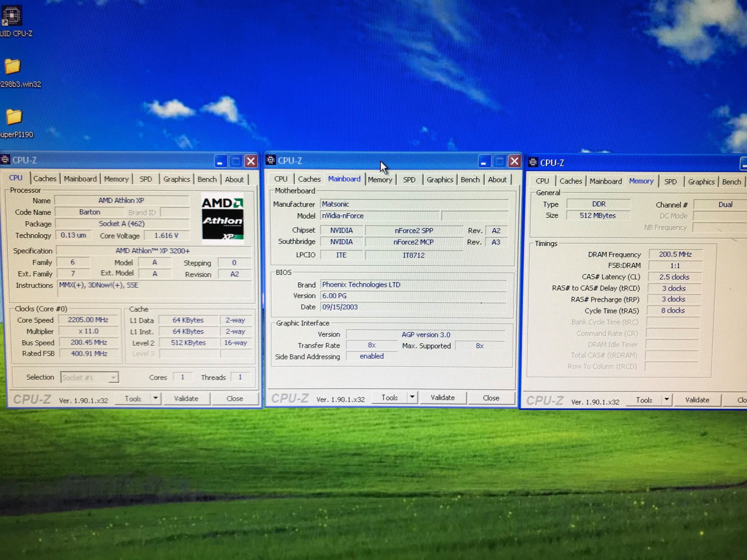Click the nForce2 SPP chipset value
The width and height of the screenshot is (747, 560).
pos(414,231)
